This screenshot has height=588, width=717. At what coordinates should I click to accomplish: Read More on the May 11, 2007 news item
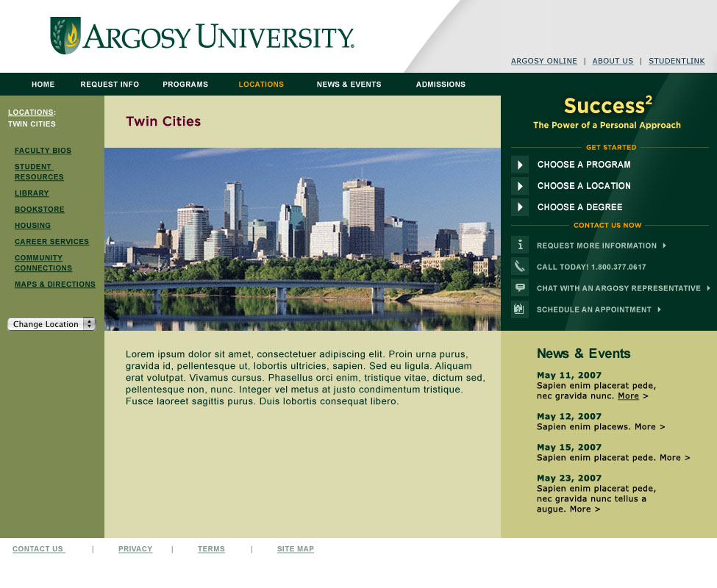coord(628,396)
